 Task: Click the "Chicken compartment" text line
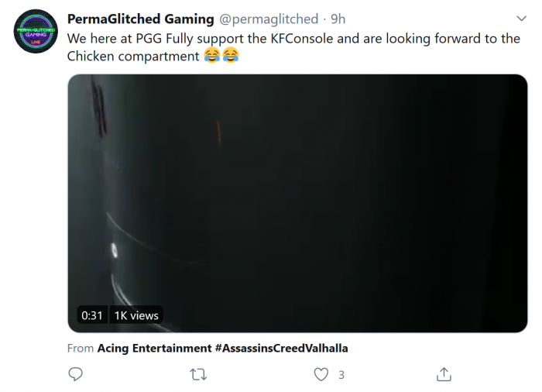click(x=133, y=56)
